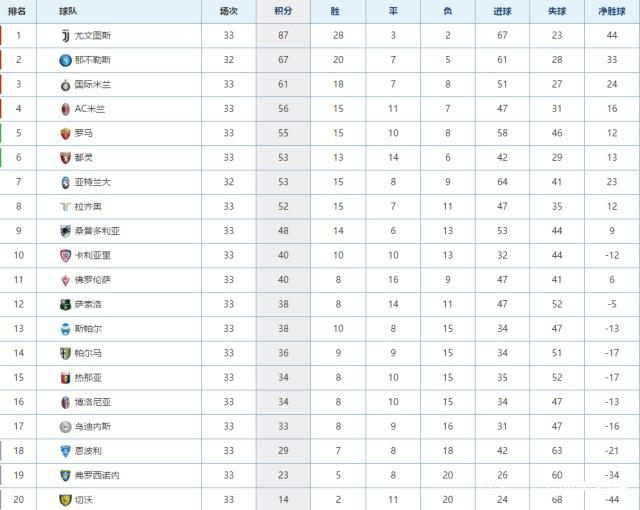Click the Juventus club crest icon
Screen dimensions: 640x510
coord(65,36)
